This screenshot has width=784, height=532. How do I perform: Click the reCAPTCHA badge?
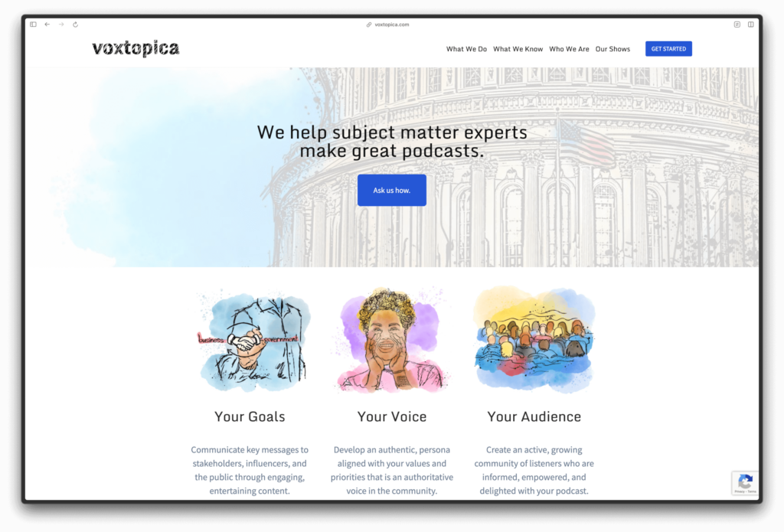(745, 483)
